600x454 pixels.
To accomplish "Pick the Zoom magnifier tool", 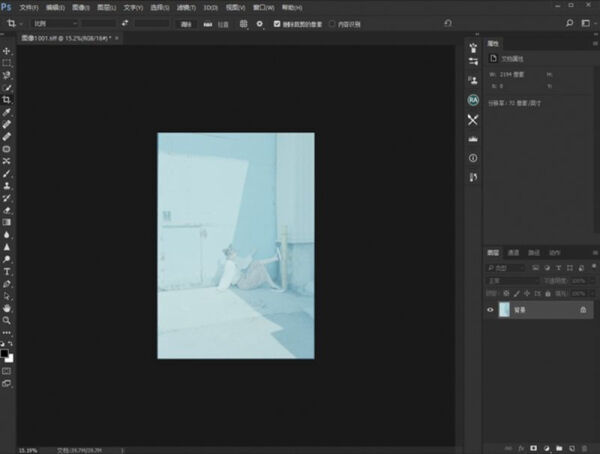I will [7, 320].
